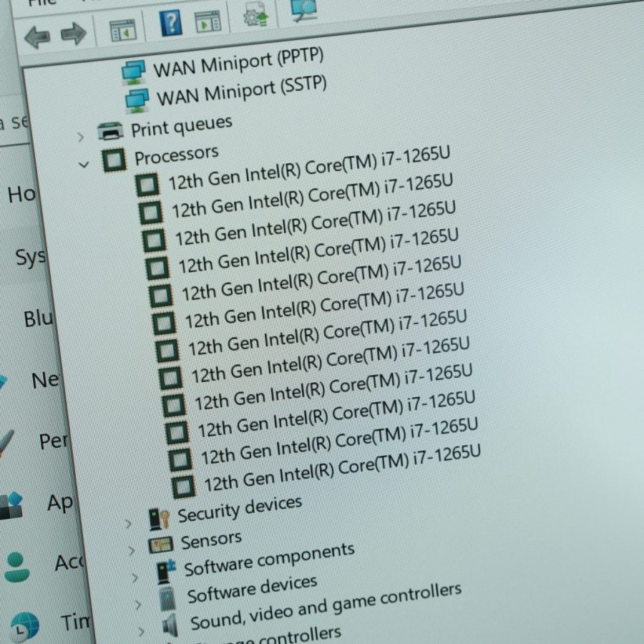Click the Scan for hardware changes monitor icon
This screenshot has height=644, width=644.
(304, 9)
